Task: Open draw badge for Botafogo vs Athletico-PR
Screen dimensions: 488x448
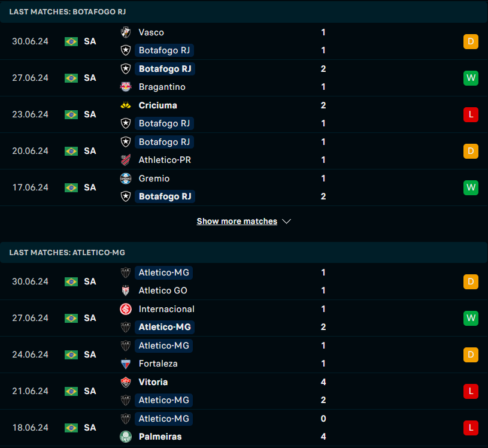Action: (x=471, y=151)
